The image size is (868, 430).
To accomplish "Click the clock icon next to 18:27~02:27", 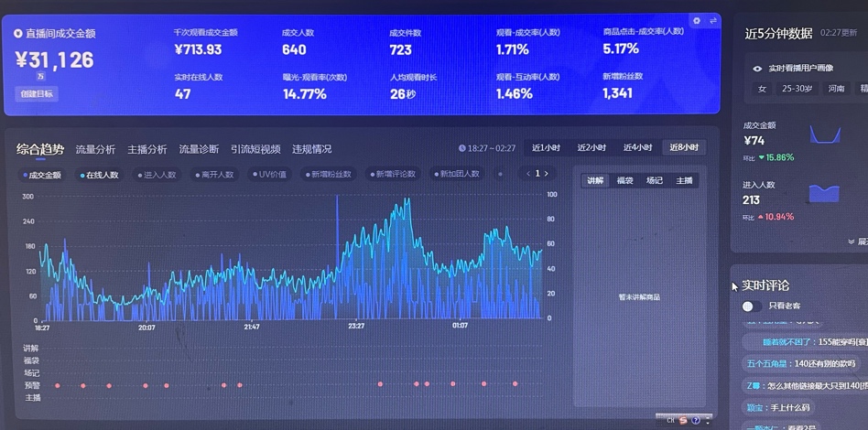I will (x=461, y=148).
